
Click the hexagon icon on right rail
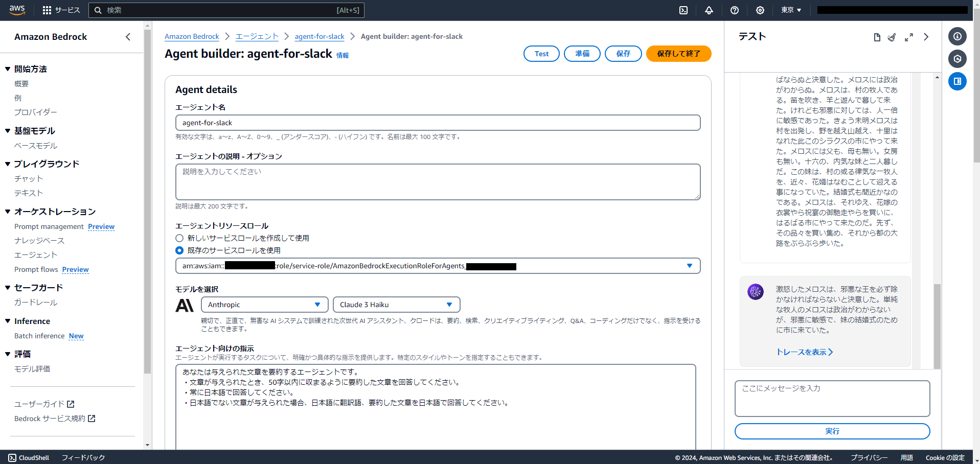(x=958, y=59)
